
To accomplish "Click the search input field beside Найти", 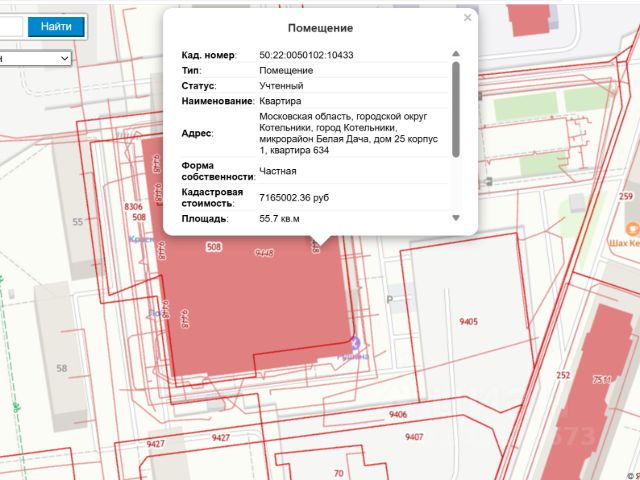I will [x=11, y=27].
